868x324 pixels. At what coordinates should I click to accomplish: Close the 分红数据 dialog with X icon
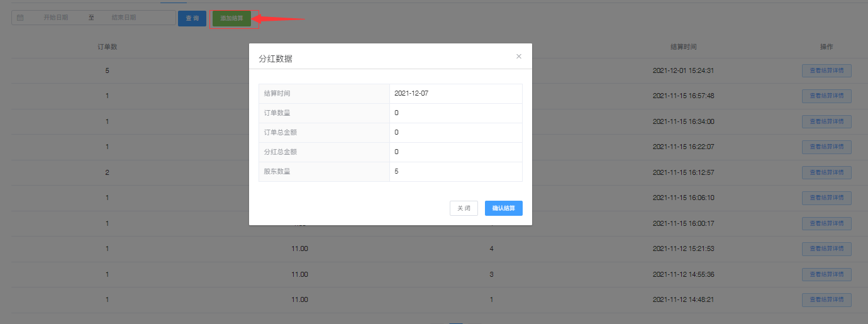coord(519,56)
